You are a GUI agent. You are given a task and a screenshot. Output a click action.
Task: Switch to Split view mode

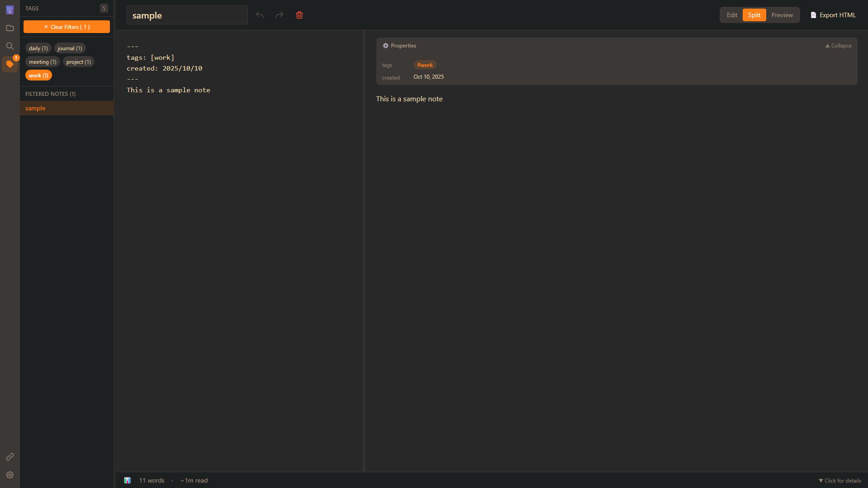point(754,15)
